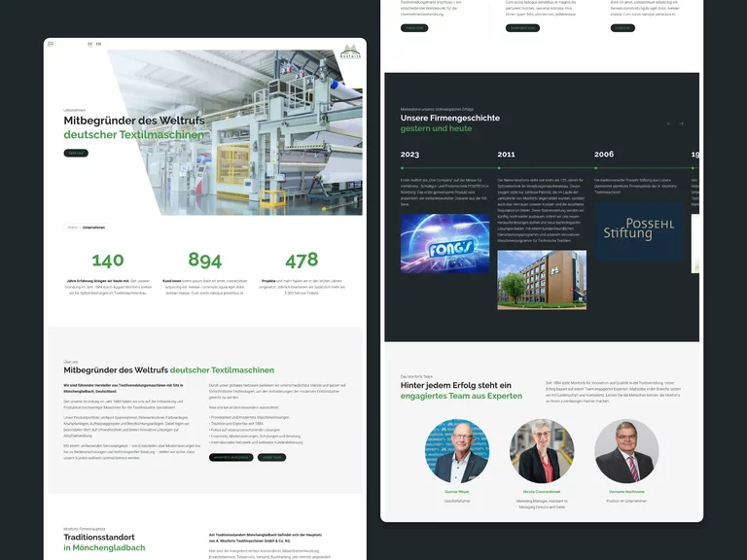Click Gunnar Meyer's portrait
This screenshot has width=747, height=560.
[x=457, y=451]
